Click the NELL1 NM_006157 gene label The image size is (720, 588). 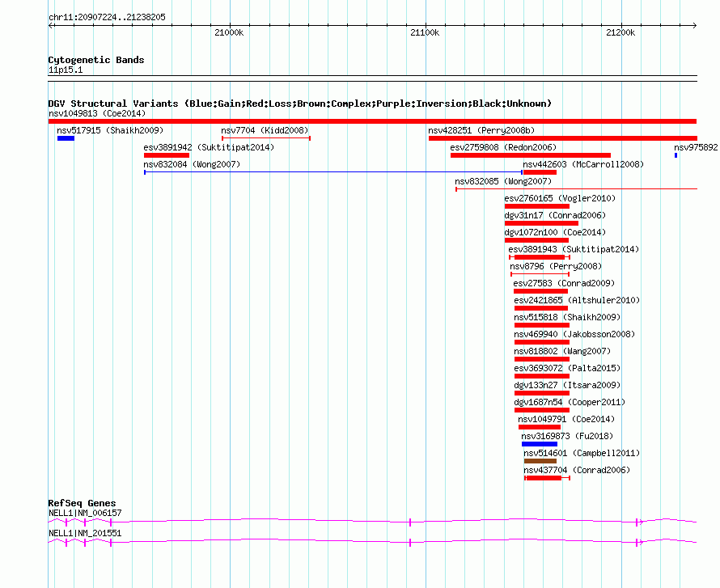click(x=85, y=513)
